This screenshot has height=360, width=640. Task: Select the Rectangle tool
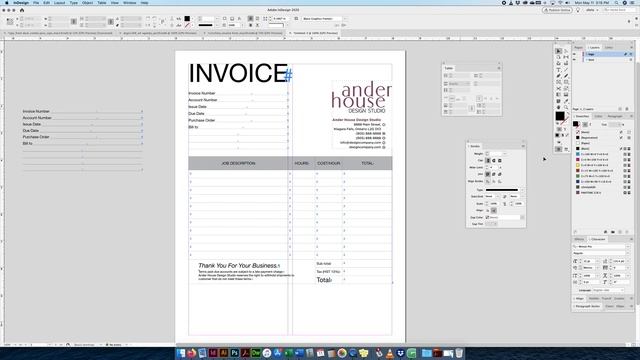[x=566, y=82]
